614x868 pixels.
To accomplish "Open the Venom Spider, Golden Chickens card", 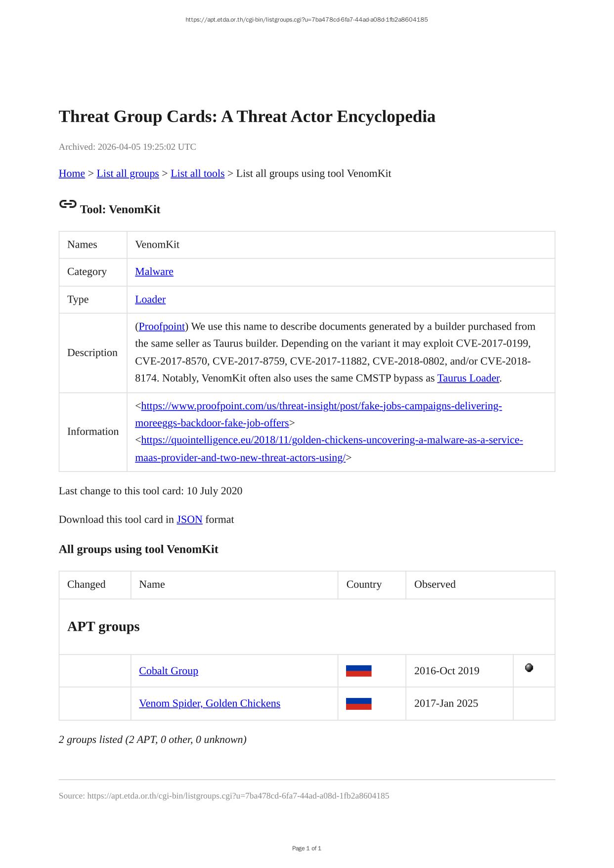I will [210, 703].
